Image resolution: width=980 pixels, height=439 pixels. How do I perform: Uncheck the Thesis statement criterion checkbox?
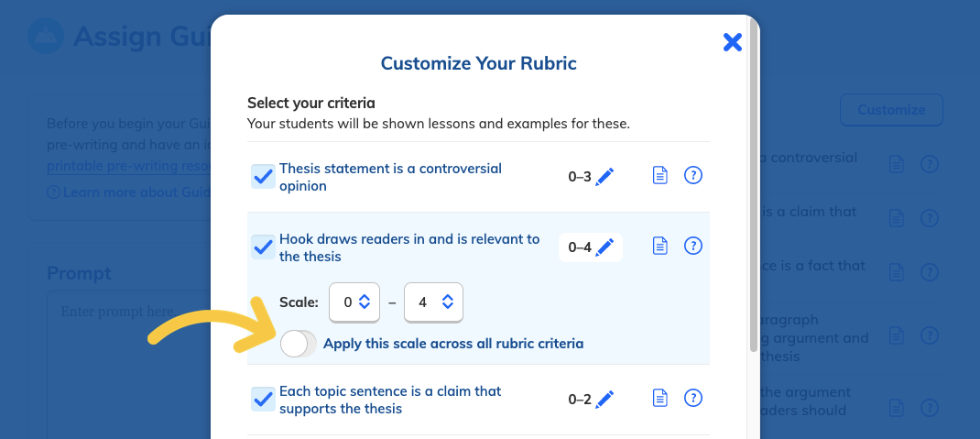263,176
